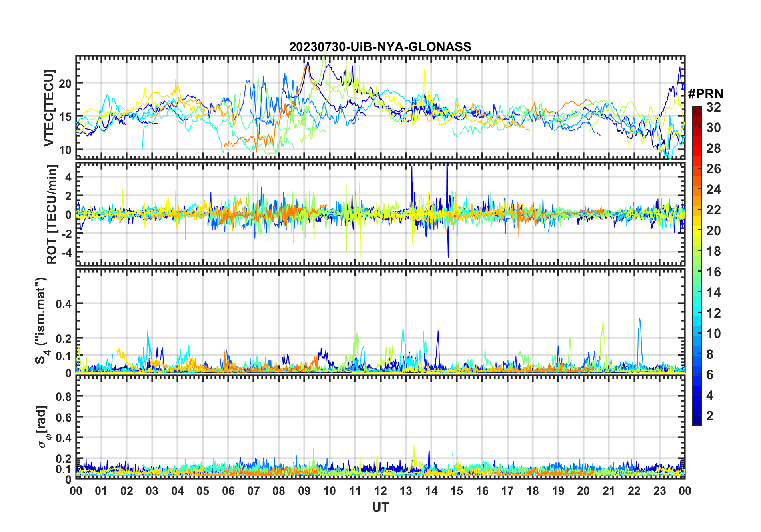Viewport: 761px width, 532px height.
Task: Click the "0.8" tick on the sigma-phi axis
Action: coord(64,396)
